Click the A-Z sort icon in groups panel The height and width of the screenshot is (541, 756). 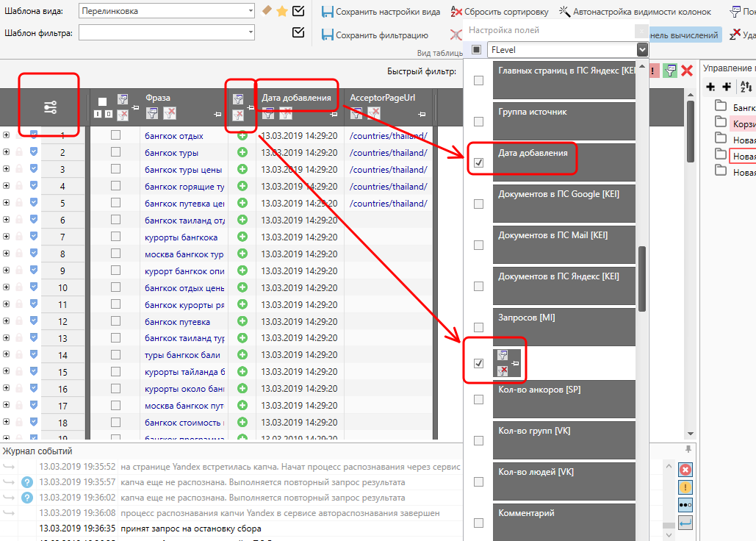(x=746, y=87)
